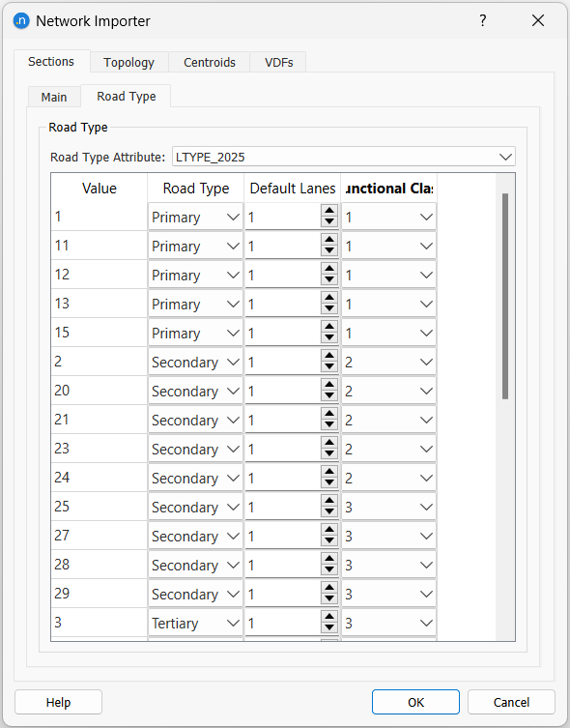Viewport: 570px width, 728px height.
Task: Switch to the Main sub-tab
Action: [54, 97]
